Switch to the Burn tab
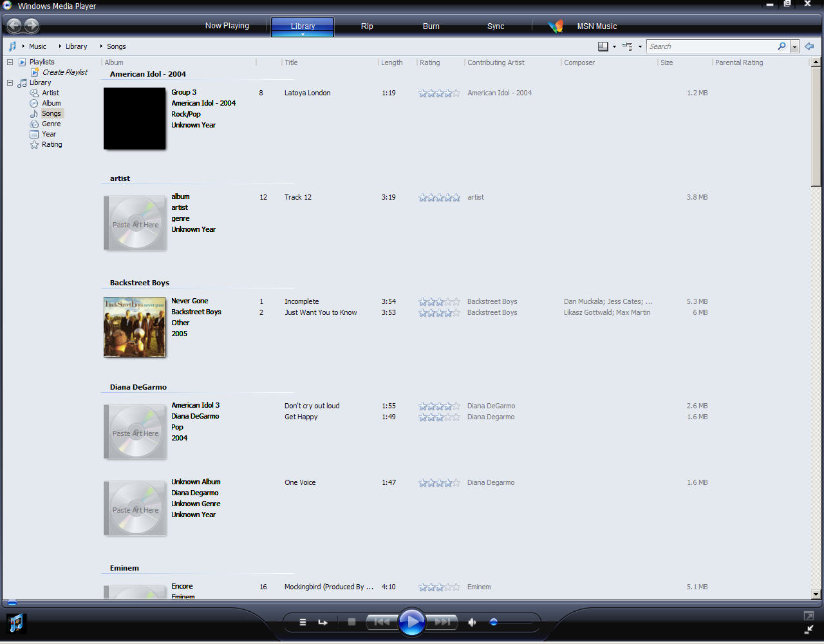Viewport: 824px width, 644px height. coord(431,26)
